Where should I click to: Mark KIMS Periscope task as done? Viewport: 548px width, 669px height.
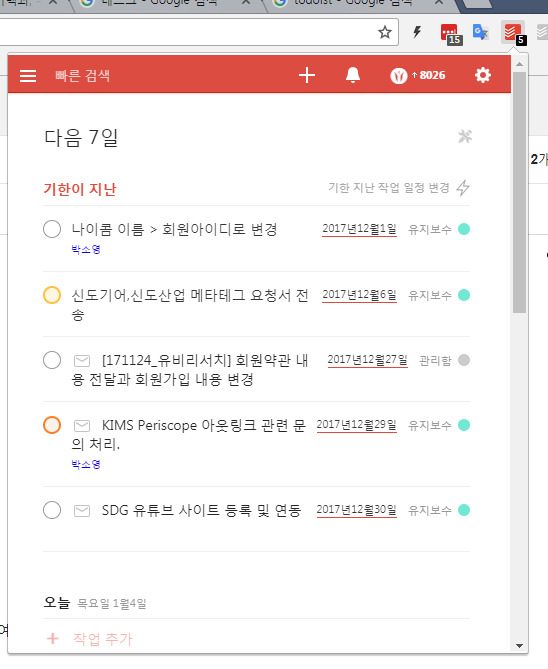[52, 425]
